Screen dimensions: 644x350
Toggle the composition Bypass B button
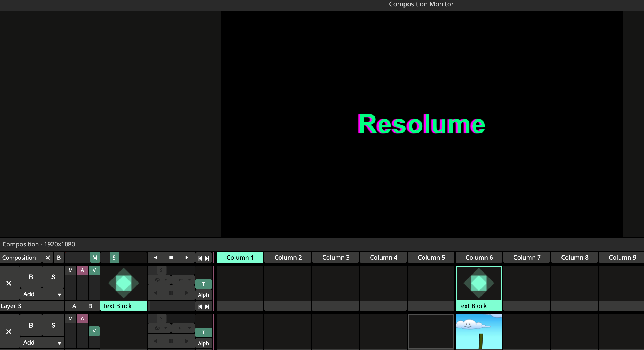(59, 258)
